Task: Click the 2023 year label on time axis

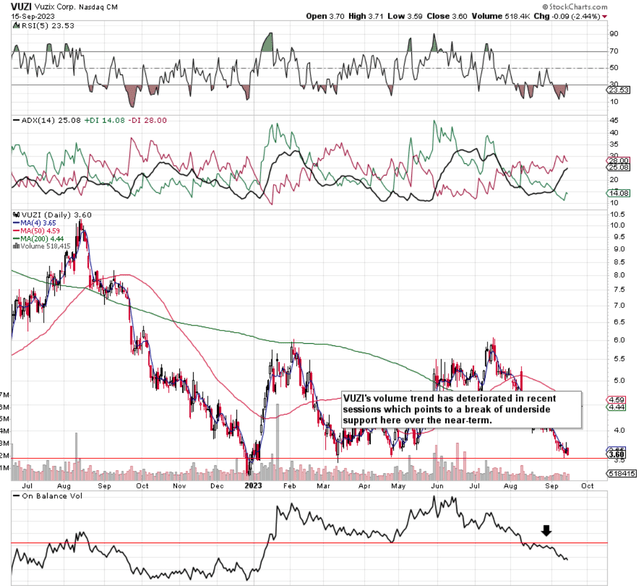Action: click(253, 486)
